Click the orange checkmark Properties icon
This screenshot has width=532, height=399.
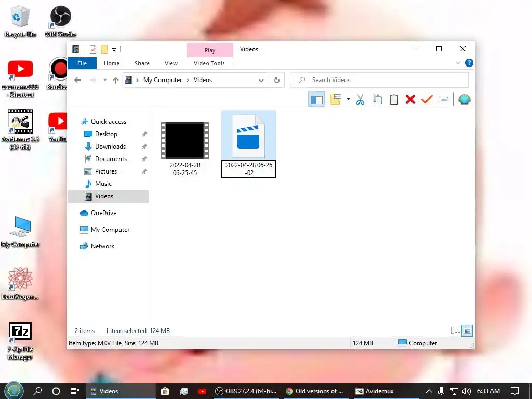(427, 99)
